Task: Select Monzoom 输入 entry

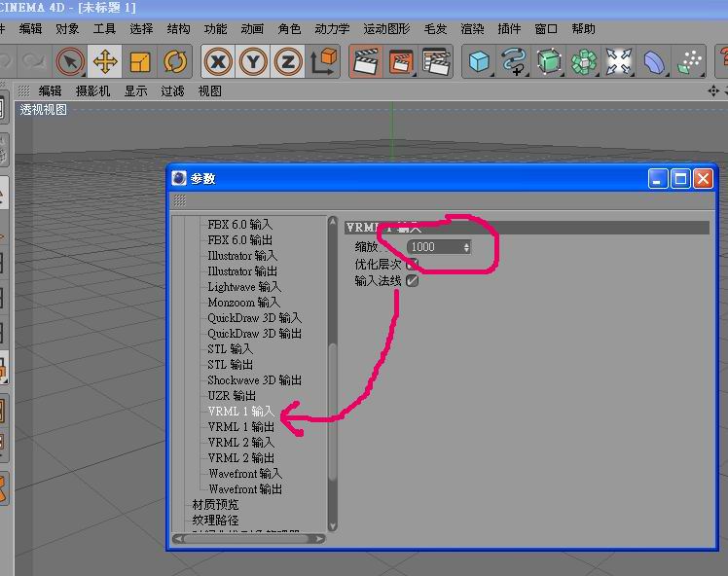Action: coord(243,303)
